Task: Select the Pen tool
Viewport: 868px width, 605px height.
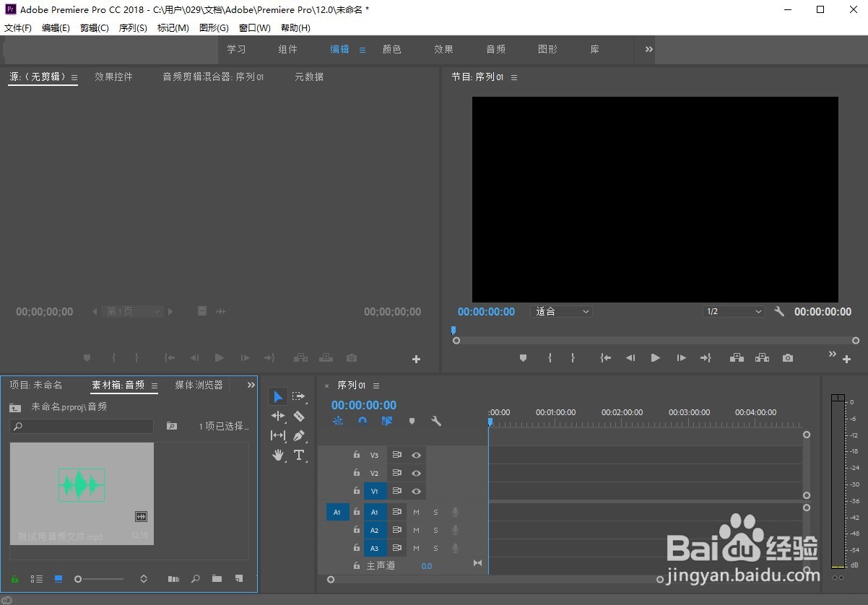Action: 299,435
